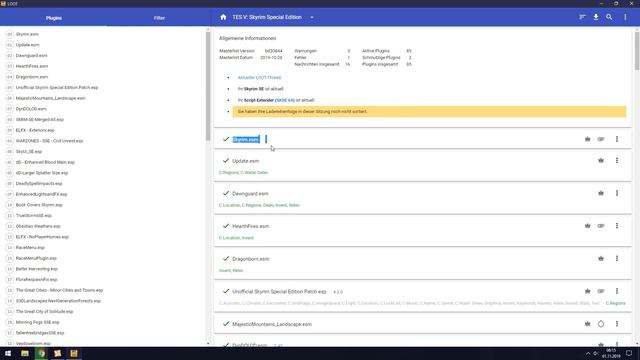The height and width of the screenshot is (360, 640).
Task: Click the loads-archive icon on the Skyrim.esm card
Action: tap(601, 139)
